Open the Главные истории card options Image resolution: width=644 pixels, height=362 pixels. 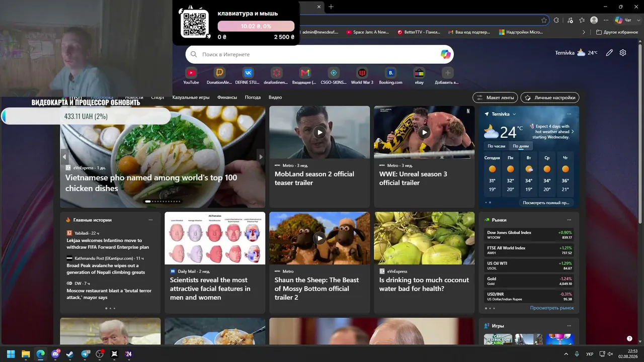[150, 220]
